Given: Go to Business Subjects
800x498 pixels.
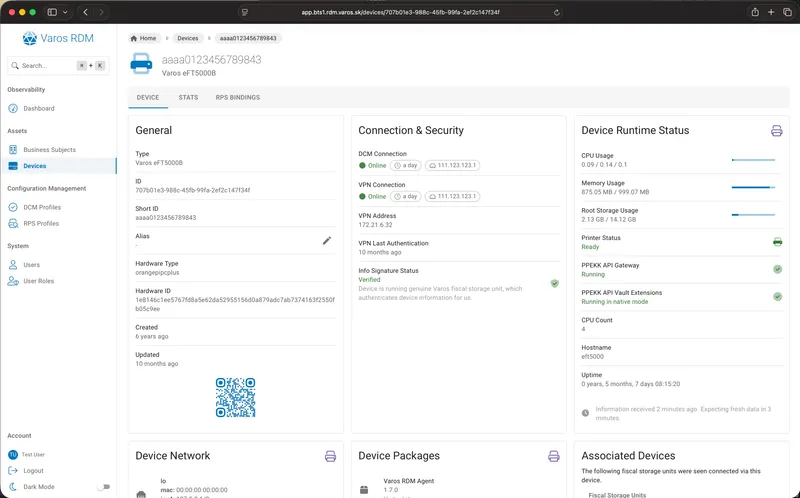Looking at the screenshot, I should click(x=49, y=150).
